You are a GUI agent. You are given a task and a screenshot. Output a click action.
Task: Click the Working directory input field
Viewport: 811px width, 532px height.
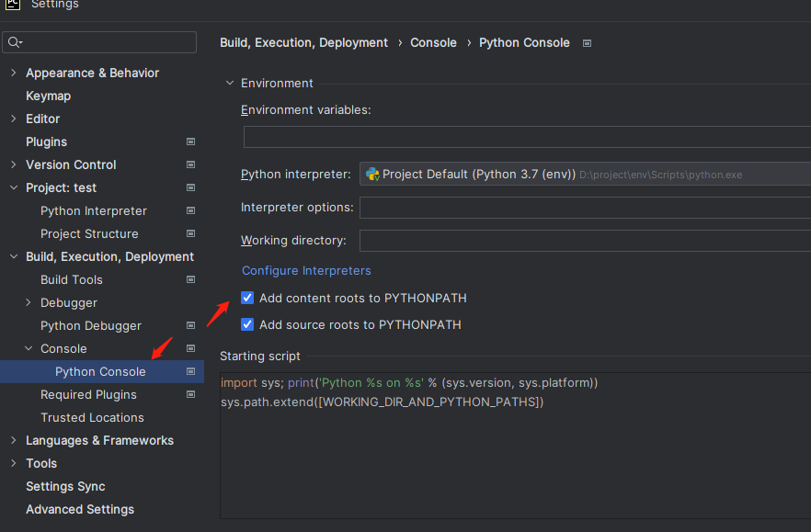point(585,241)
